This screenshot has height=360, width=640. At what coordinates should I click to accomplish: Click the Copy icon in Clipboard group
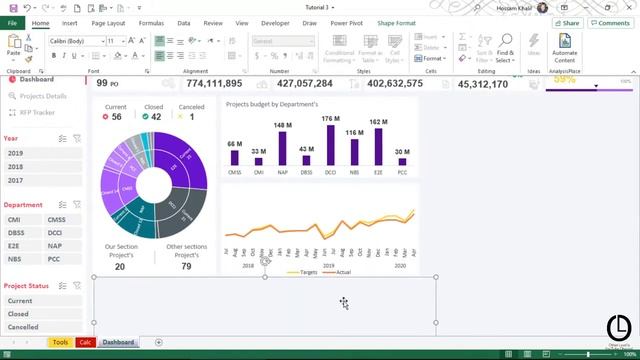[x=29, y=49]
